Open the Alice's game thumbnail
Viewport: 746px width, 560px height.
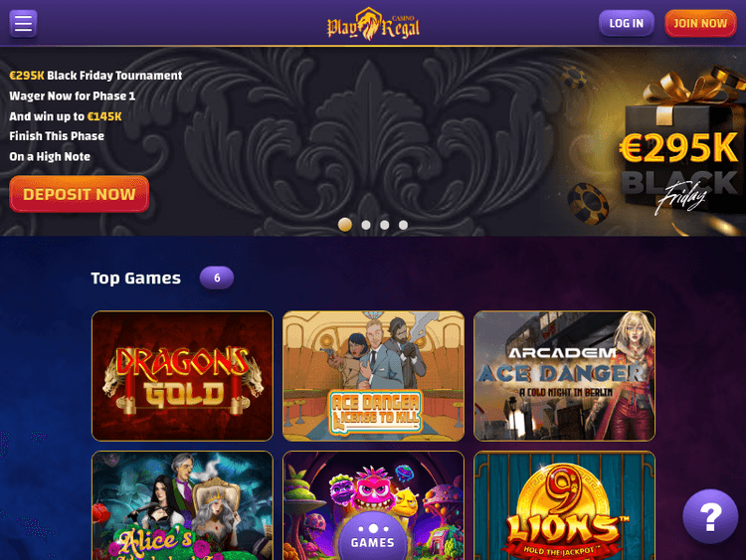click(x=182, y=505)
